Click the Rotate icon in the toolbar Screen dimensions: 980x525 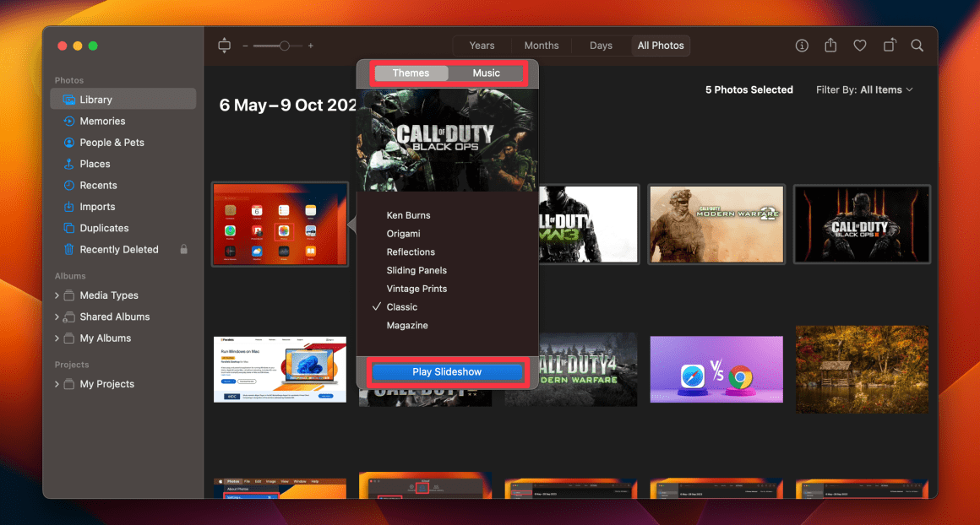[889, 46]
